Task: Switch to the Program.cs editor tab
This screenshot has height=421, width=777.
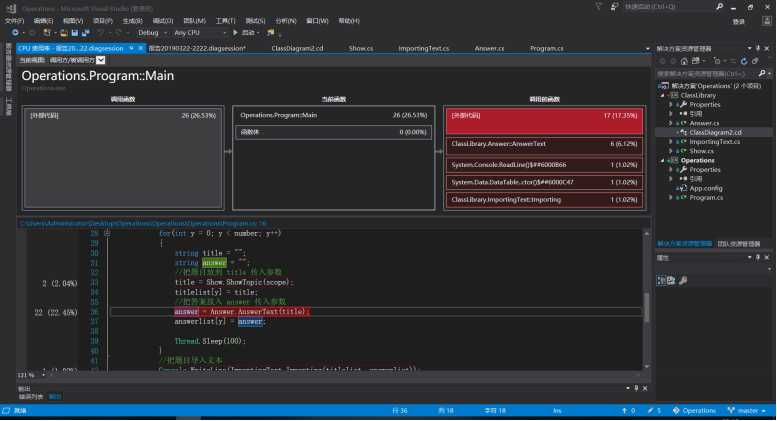Action: click(547, 49)
